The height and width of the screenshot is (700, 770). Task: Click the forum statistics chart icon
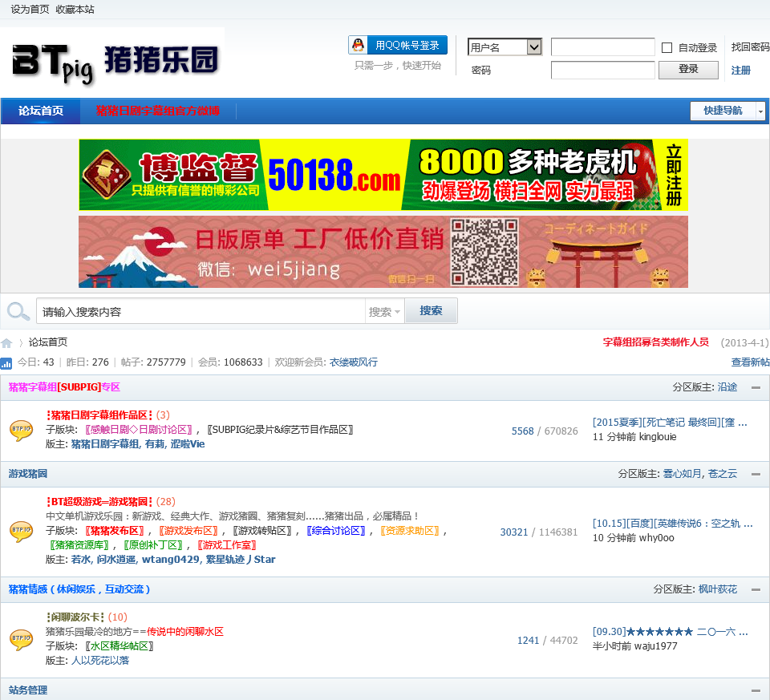pos(6,362)
